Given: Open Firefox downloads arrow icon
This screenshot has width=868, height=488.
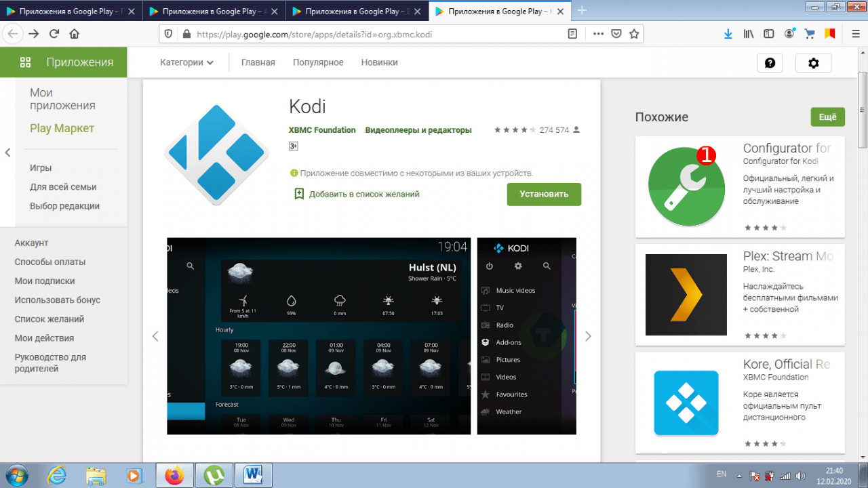Looking at the screenshot, I should click(728, 34).
